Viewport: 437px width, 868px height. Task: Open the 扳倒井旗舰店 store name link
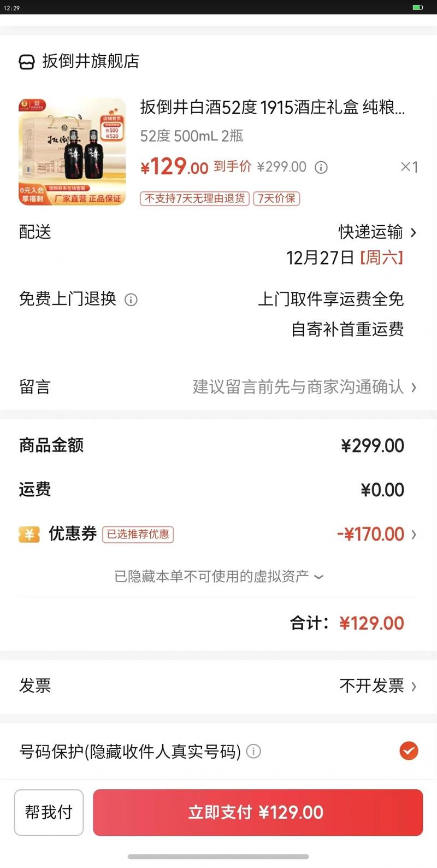pyautogui.click(x=91, y=61)
